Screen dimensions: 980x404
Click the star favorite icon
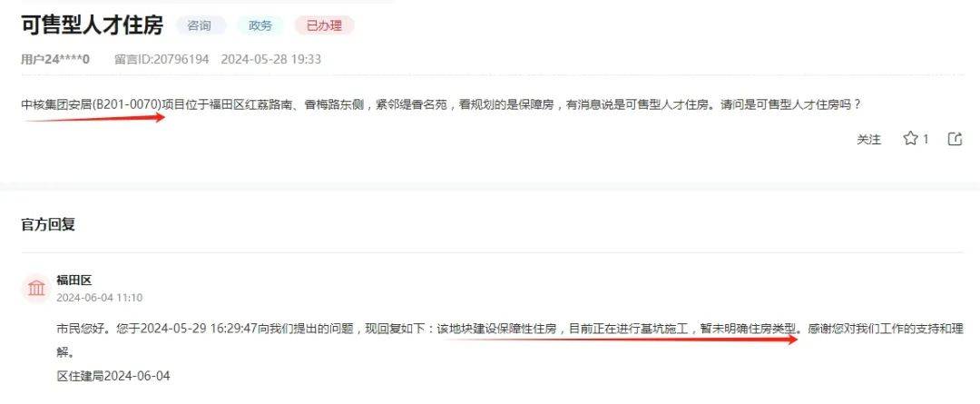pyautogui.click(x=910, y=139)
